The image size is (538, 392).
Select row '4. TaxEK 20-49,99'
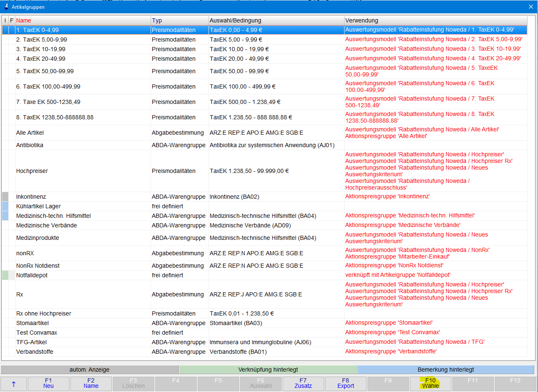coord(265,59)
